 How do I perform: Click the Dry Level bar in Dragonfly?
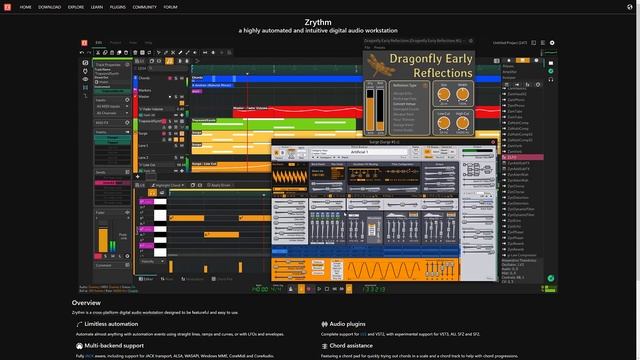pos(370,110)
